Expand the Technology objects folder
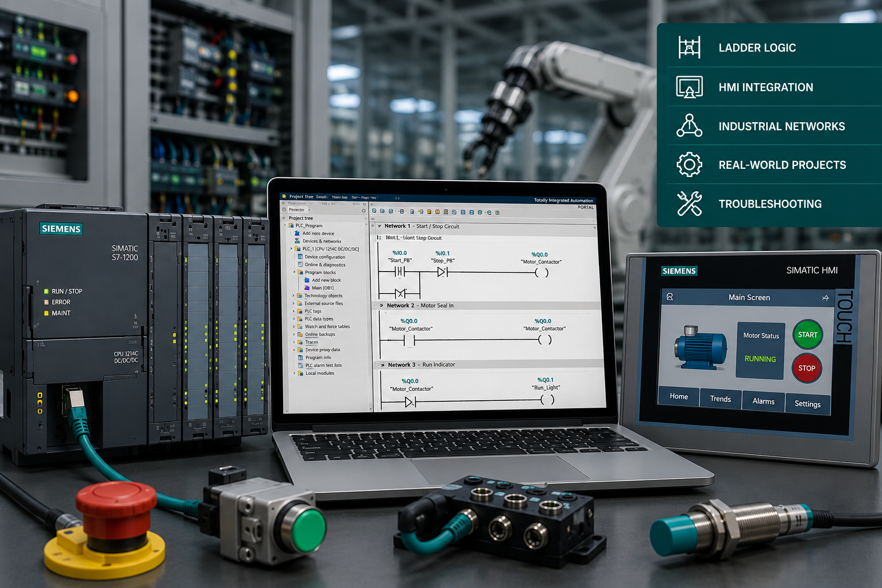The image size is (882, 588). coord(294,296)
